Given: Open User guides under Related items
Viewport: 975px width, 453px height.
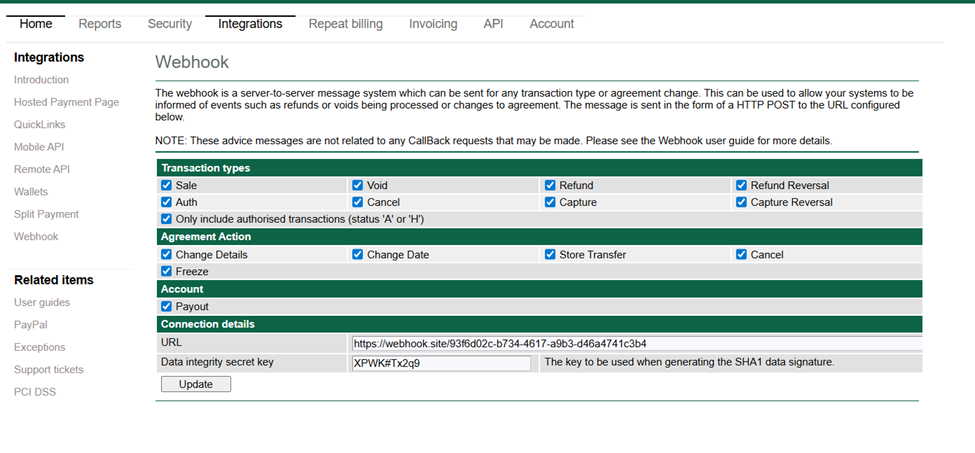Looking at the screenshot, I should click(42, 302).
